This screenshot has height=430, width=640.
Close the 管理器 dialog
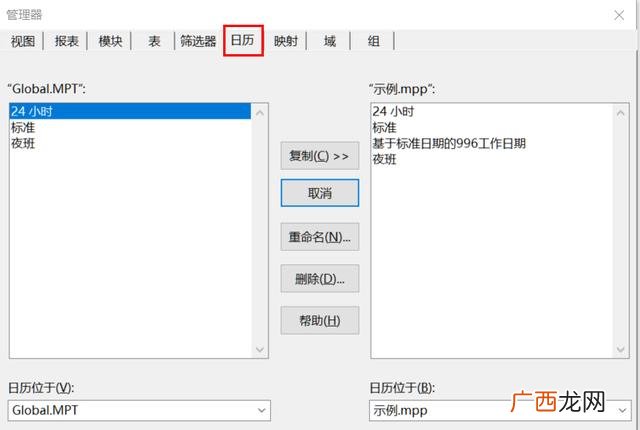619,15
